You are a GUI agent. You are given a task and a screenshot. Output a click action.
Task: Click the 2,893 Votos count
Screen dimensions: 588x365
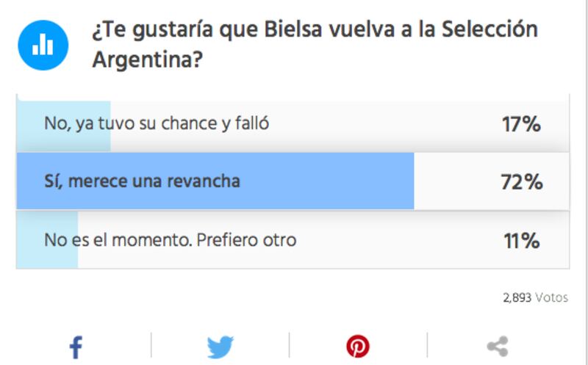pyautogui.click(x=536, y=298)
